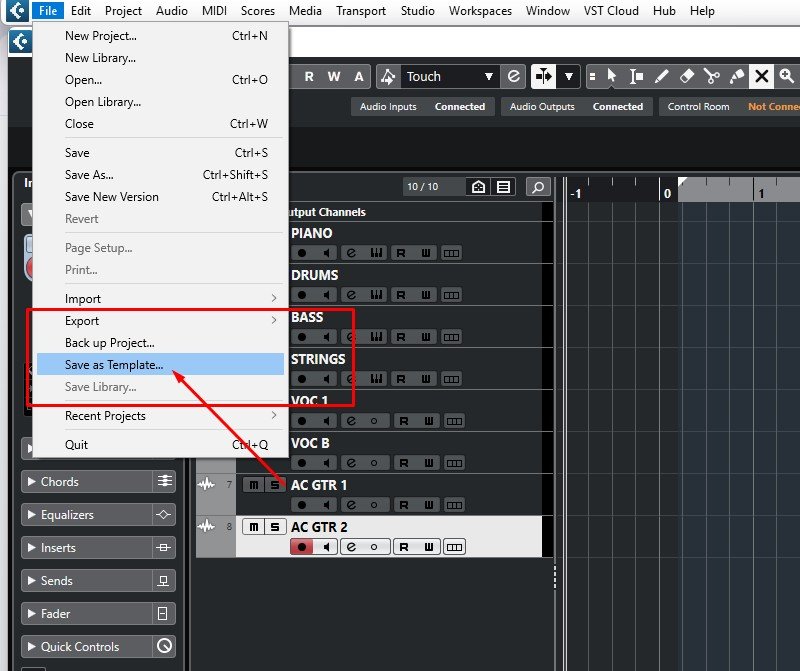
Task: Select the VOC B track name
Action: (310, 443)
